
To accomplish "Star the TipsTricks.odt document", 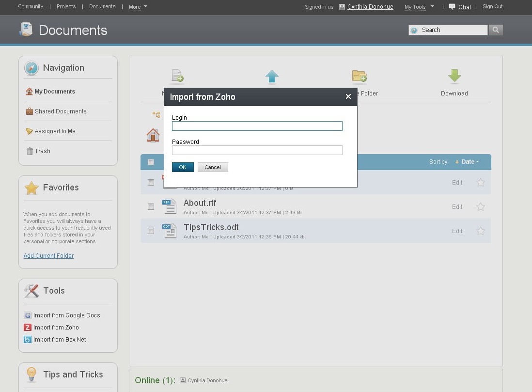I will tap(480, 231).
